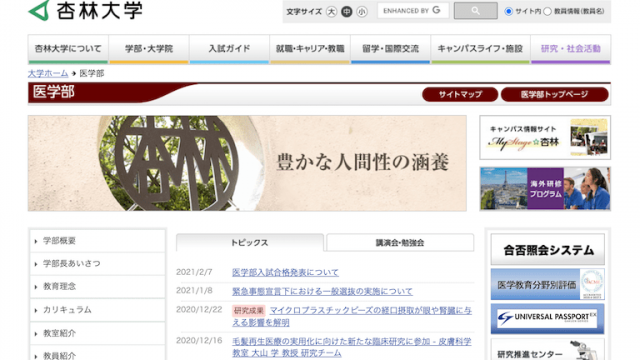This screenshot has height=360, width=640.
Task: Expand the 学部概要 sidebar item
Action: [x=98, y=241]
